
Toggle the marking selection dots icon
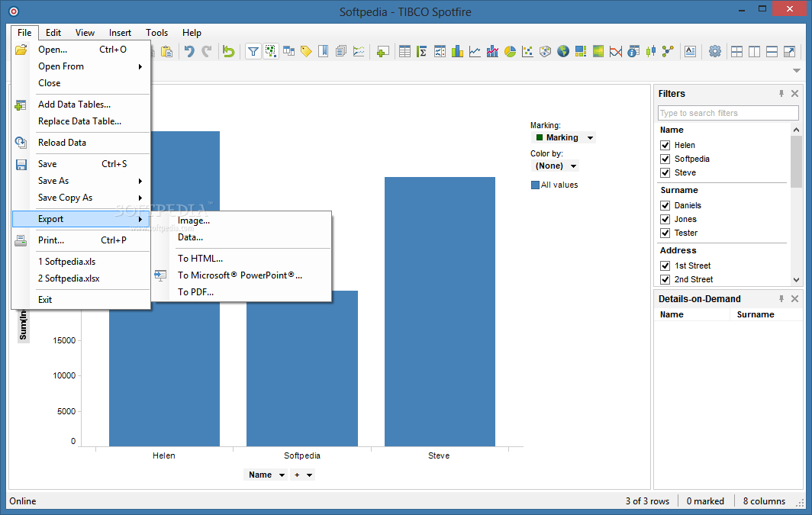[271, 51]
